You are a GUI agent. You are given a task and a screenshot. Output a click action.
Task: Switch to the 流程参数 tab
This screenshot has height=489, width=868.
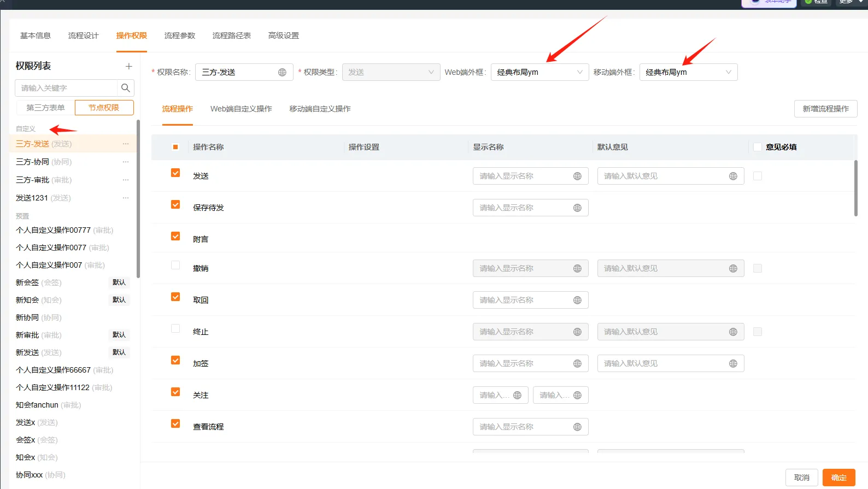180,36
